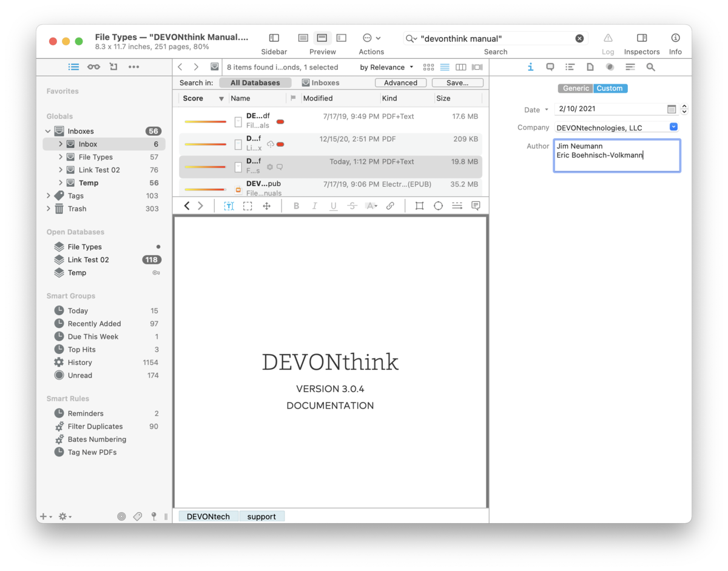
Task: Add an oval annotation
Action: [x=438, y=206]
